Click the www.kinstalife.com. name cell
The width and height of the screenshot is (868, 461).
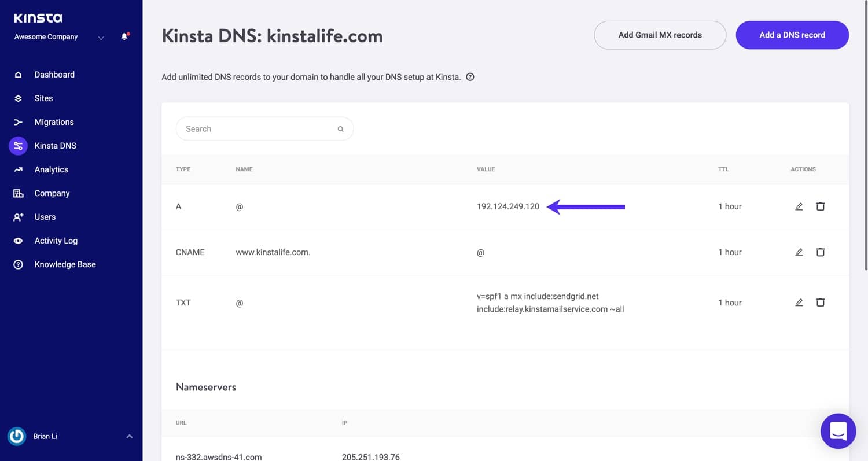[273, 252]
